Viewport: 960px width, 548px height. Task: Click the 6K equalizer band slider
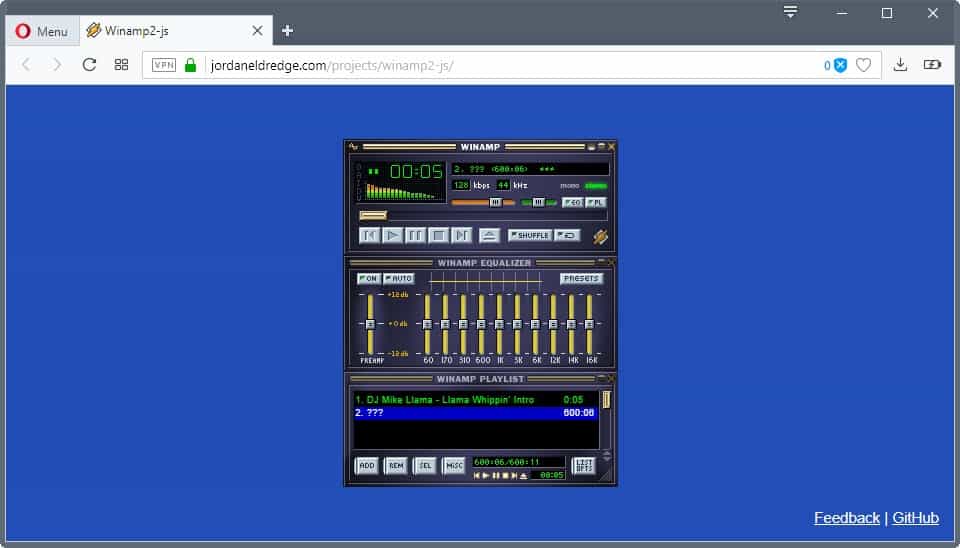click(x=536, y=324)
